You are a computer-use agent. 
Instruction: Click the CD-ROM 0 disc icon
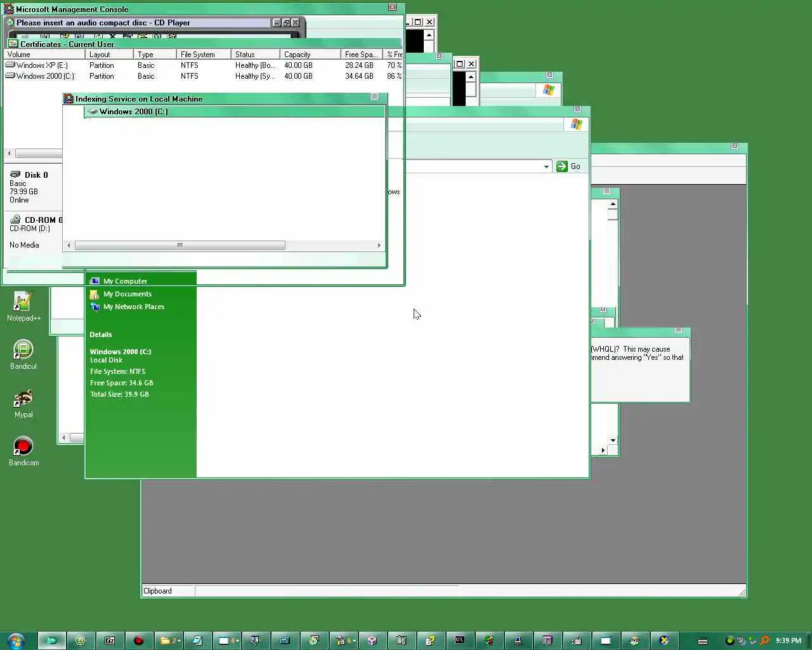tap(15, 220)
